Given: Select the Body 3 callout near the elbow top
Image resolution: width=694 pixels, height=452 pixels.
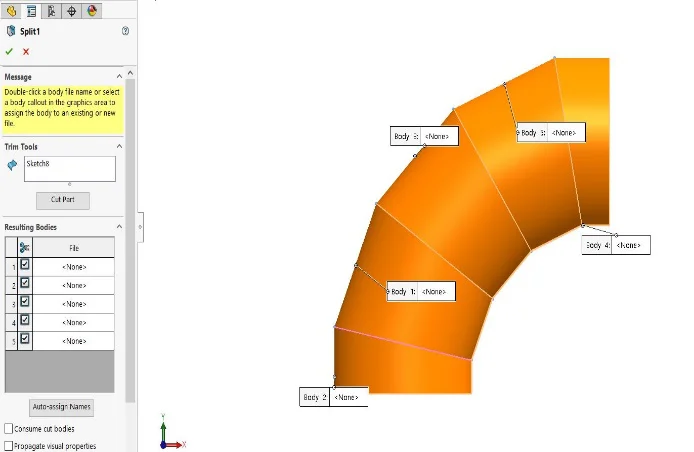Looking at the screenshot, I should click(424, 136).
